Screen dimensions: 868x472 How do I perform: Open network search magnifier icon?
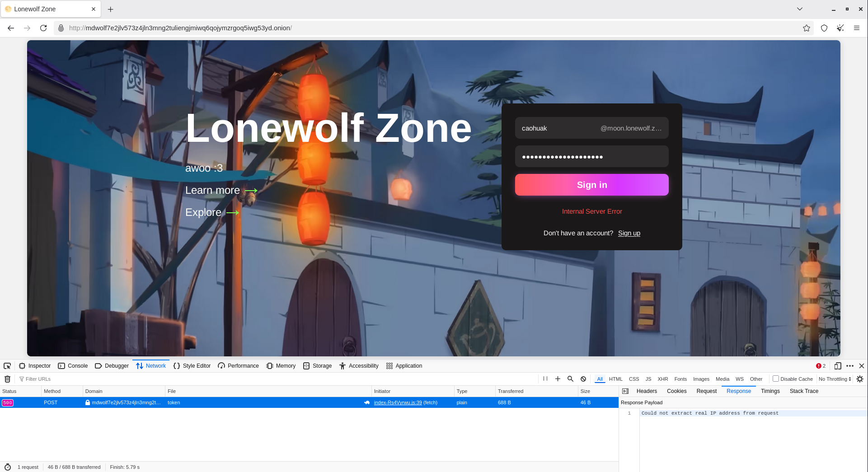click(x=570, y=379)
